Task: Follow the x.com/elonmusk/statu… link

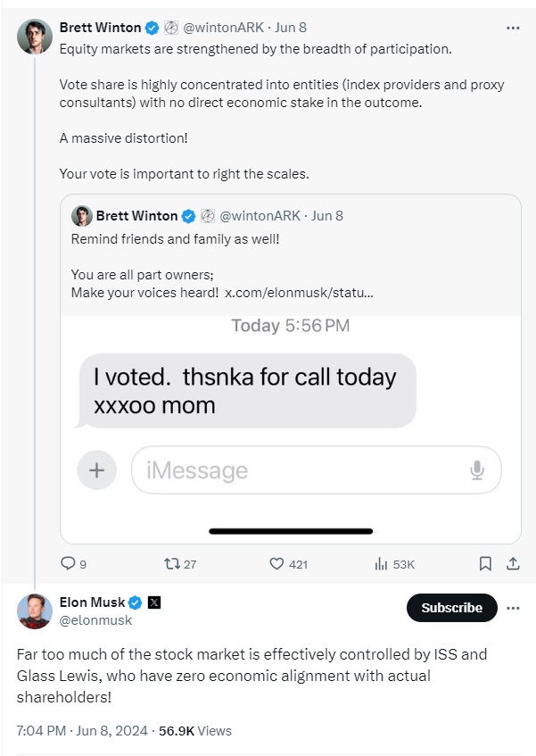Action: (299, 292)
